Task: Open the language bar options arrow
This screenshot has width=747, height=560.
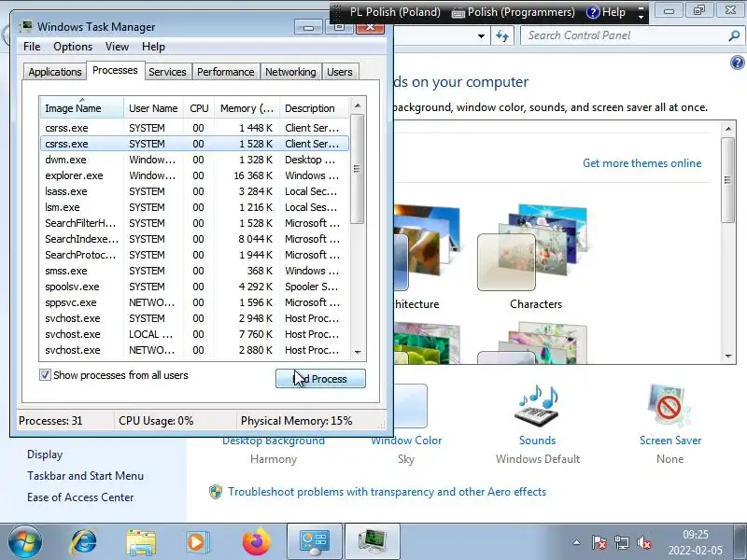Action: click(x=641, y=17)
